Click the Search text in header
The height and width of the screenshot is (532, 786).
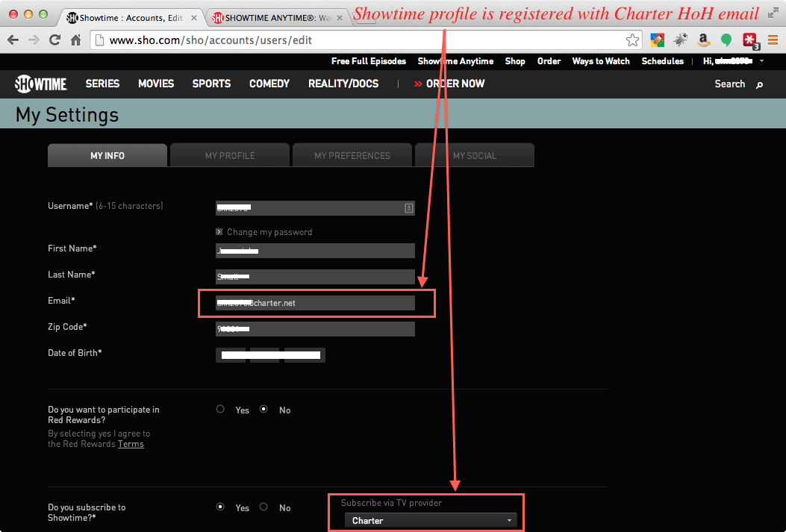730,84
